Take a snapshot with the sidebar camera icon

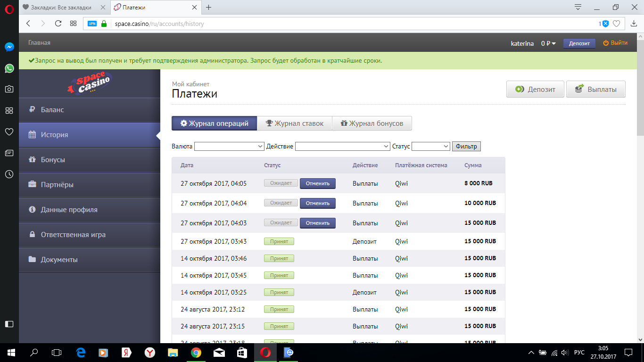click(x=9, y=89)
